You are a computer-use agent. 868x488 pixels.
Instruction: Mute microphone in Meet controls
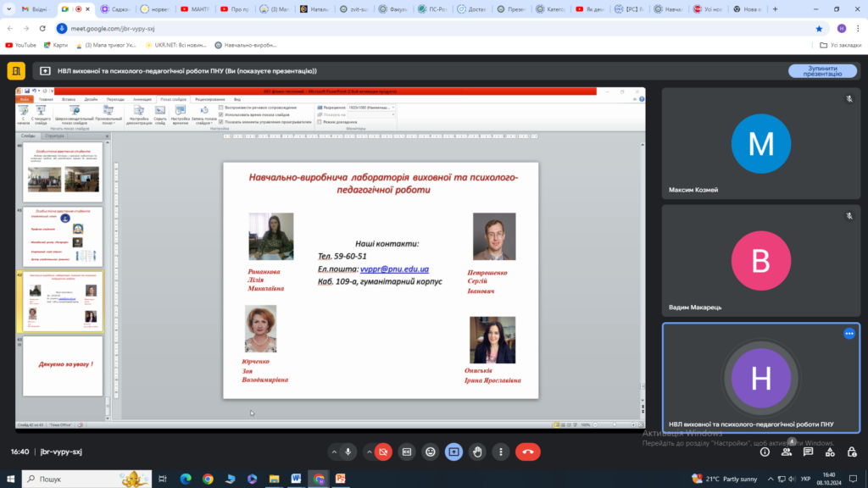pyautogui.click(x=348, y=452)
